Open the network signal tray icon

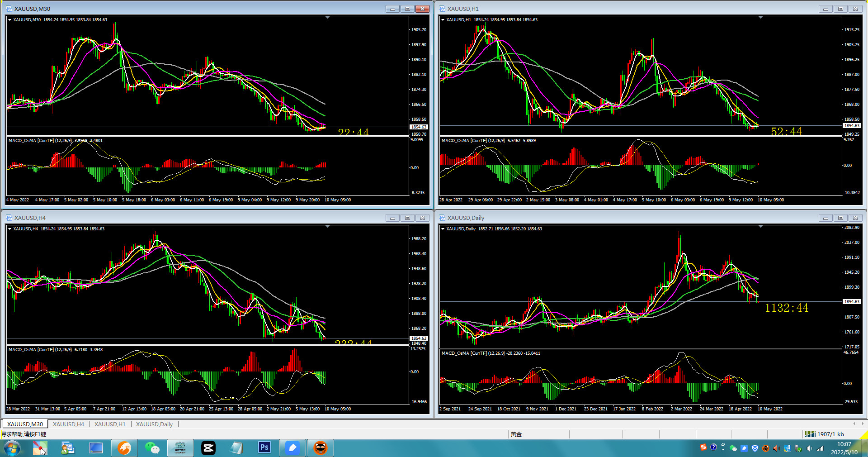[820, 448]
